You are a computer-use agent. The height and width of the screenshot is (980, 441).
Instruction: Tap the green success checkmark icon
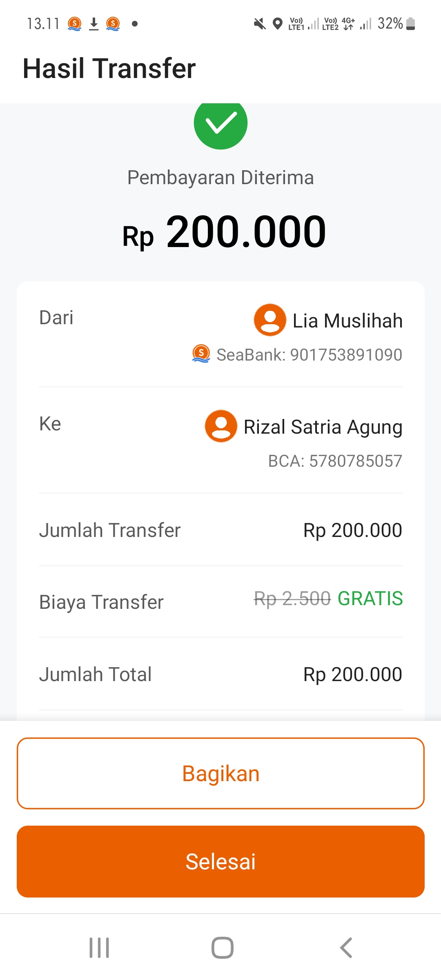(220, 123)
